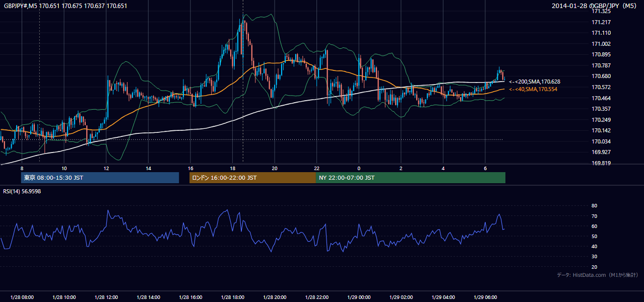Image resolution: width=644 pixels, height=302 pixels.
Task: Click the date label 1/28 22:00
Action: (x=317, y=297)
